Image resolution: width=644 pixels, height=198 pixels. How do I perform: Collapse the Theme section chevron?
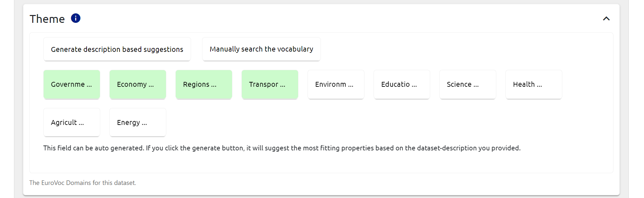606,19
